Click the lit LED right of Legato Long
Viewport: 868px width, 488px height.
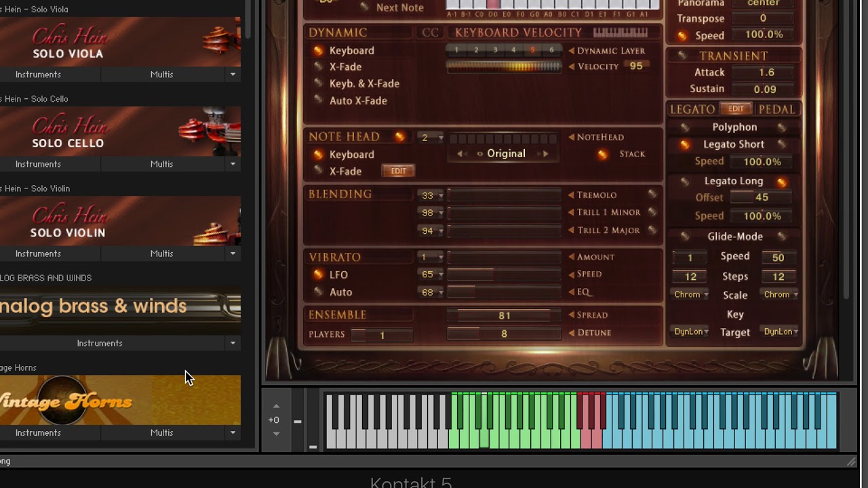pyautogui.click(x=781, y=182)
